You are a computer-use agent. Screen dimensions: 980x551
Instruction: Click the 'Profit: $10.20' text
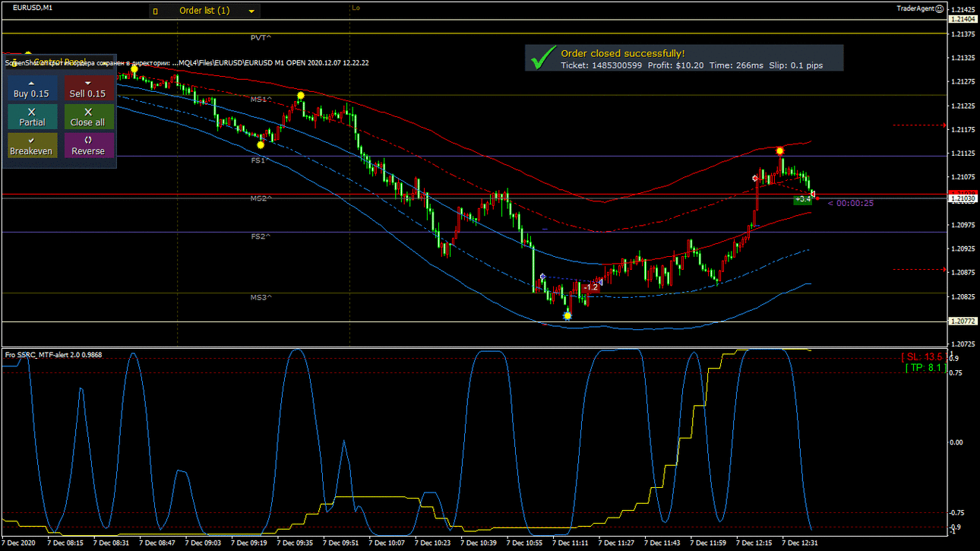675,65
